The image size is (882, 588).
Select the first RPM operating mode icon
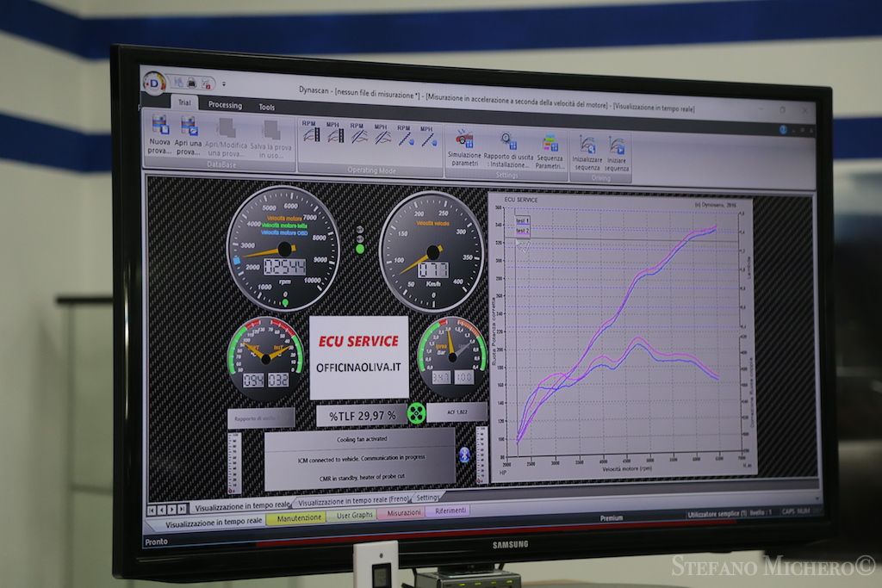[x=308, y=134]
